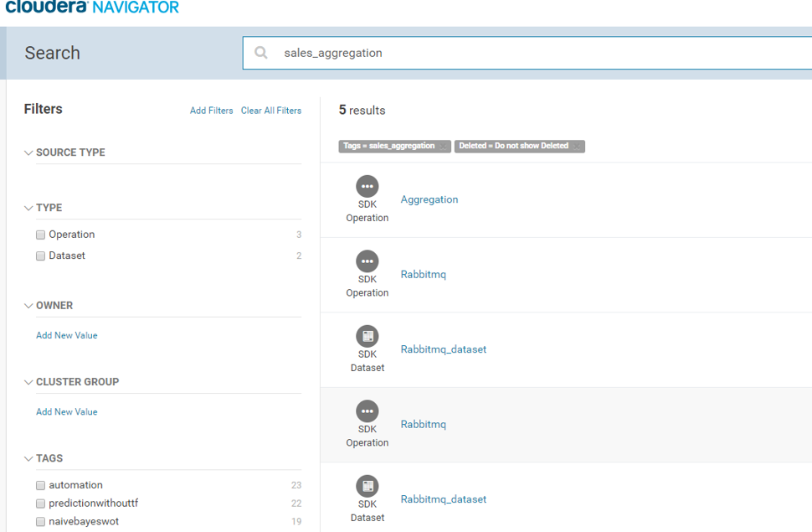Open the Aggregation result link

[429, 199]
